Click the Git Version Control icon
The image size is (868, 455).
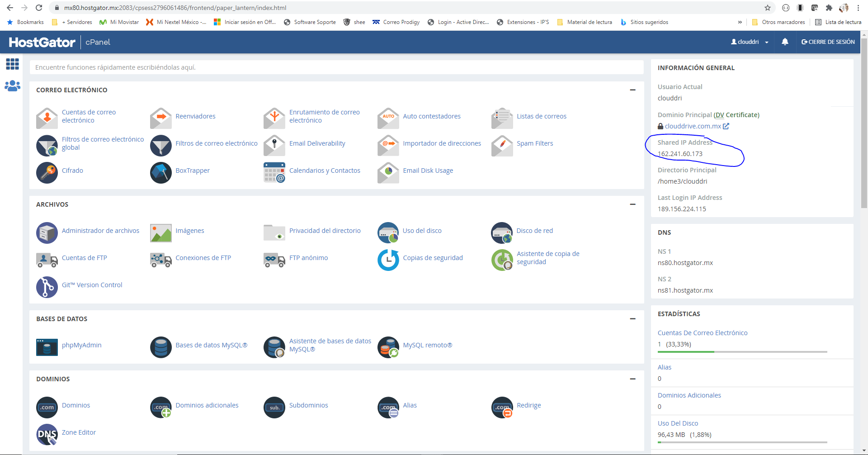(47, 287)
